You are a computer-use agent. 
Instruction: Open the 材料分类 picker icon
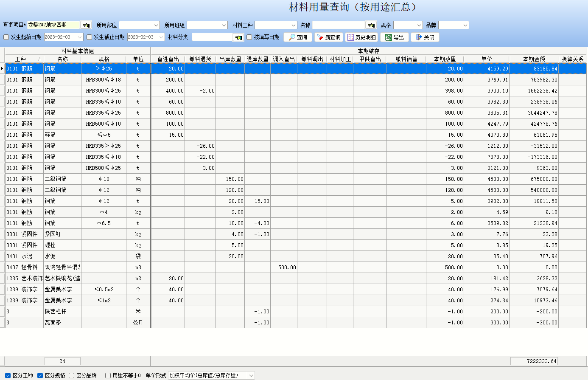point(239,37)
